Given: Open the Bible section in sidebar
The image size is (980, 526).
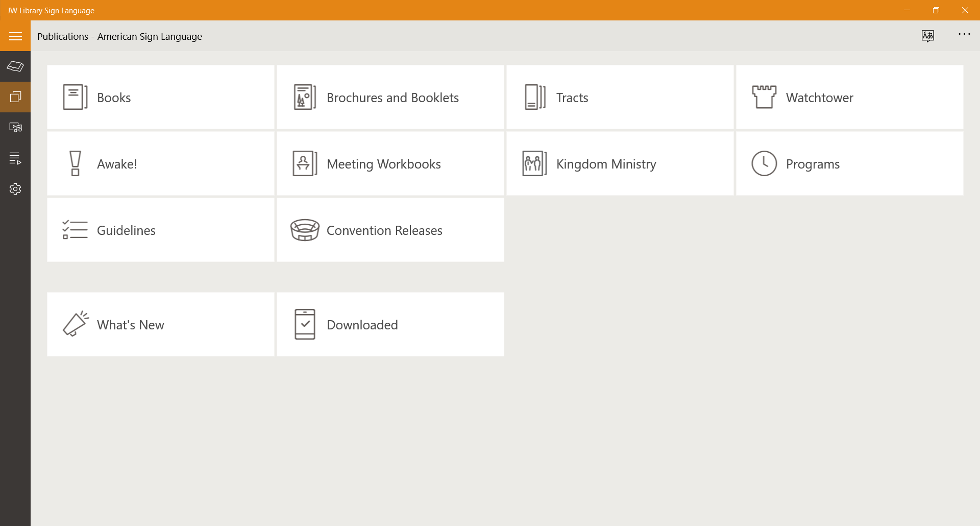Looking at the screenshot, I should click(15, 66).
